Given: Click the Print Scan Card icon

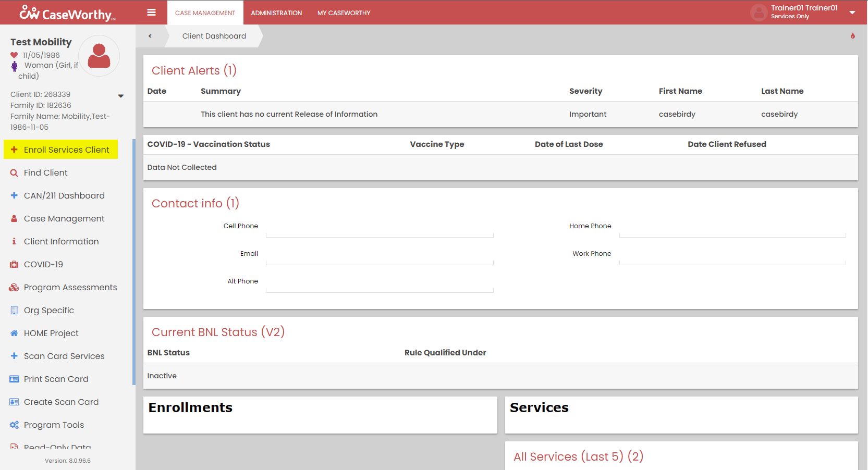Looking at the screenshot, I should 14,379.
